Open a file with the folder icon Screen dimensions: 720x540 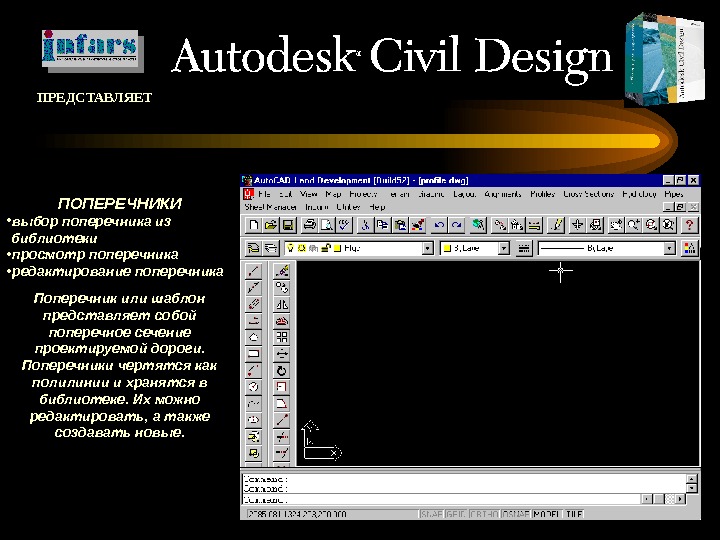tap(270, 225)
